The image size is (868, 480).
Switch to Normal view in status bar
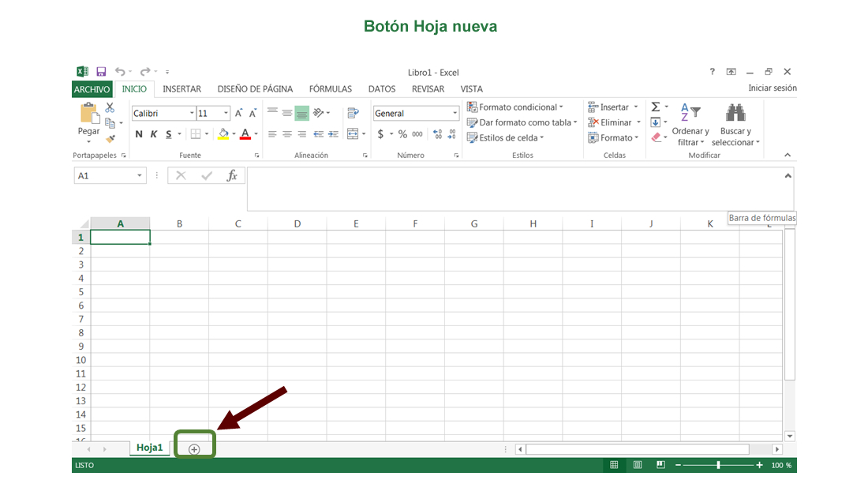(x=614, y=465)
